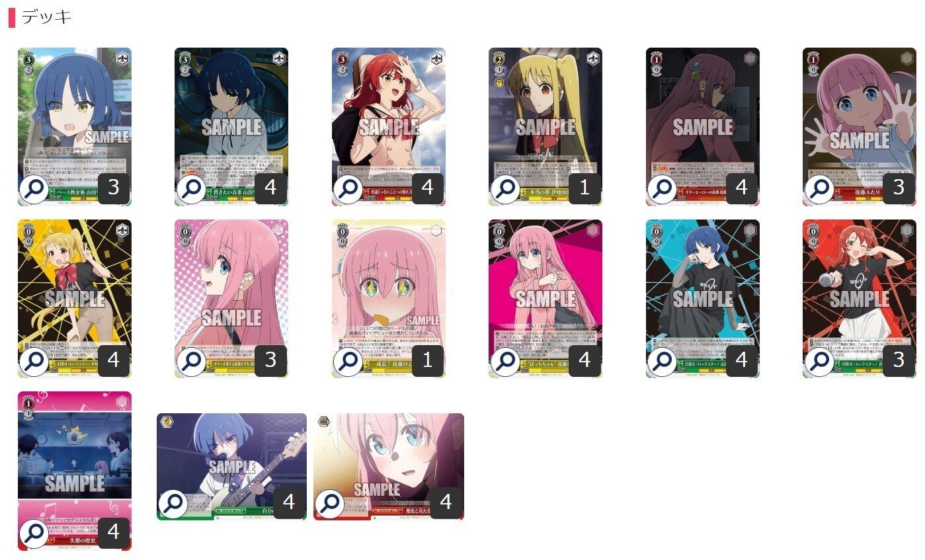
Task: Click magnifier icon on the 後藤ふたり card
Action: coord(820,189)
